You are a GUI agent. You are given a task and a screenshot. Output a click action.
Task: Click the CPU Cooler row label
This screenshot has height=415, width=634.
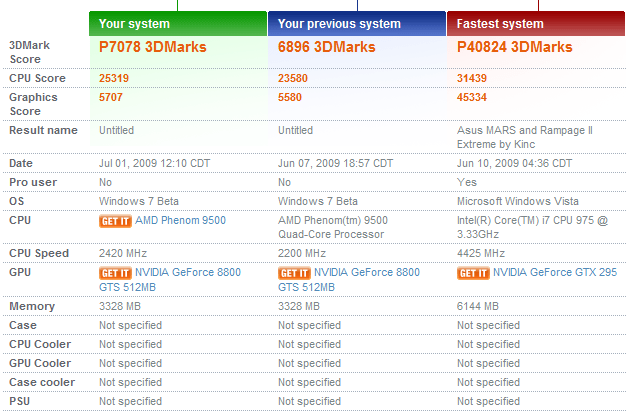click(x=40, y=345)
